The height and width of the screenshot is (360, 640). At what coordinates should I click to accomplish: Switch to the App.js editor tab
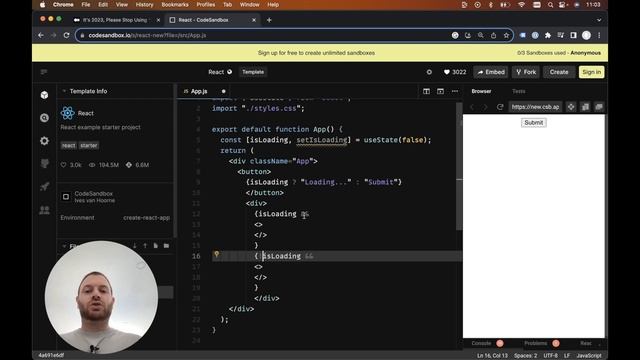[x=199, y=91]
